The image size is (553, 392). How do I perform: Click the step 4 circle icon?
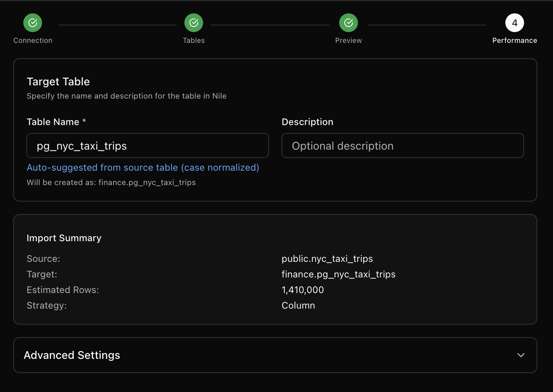coord(514,23)
